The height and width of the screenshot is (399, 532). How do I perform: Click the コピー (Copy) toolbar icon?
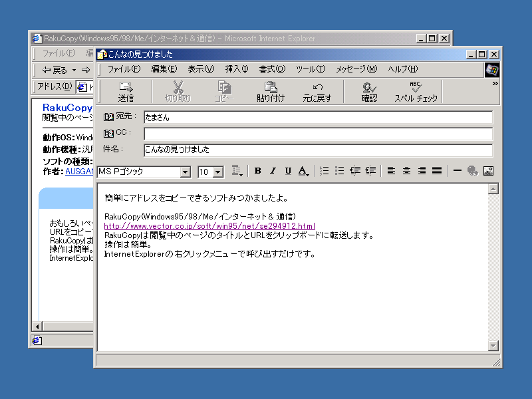(224, 87)
